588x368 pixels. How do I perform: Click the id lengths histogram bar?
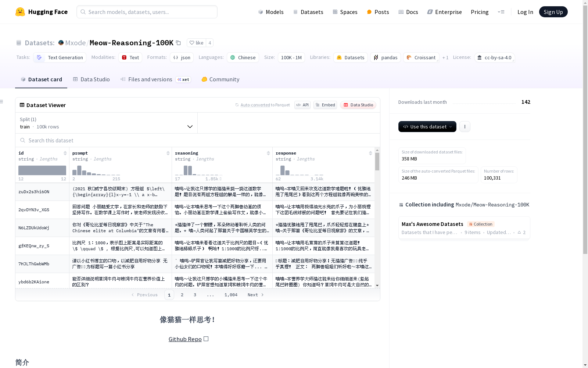click(42, 170)
